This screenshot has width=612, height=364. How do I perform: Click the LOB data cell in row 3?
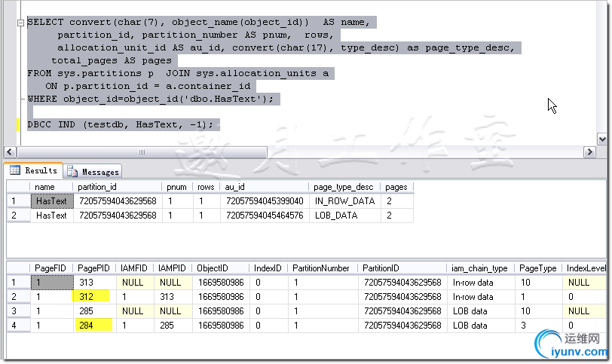click(480, 311)
